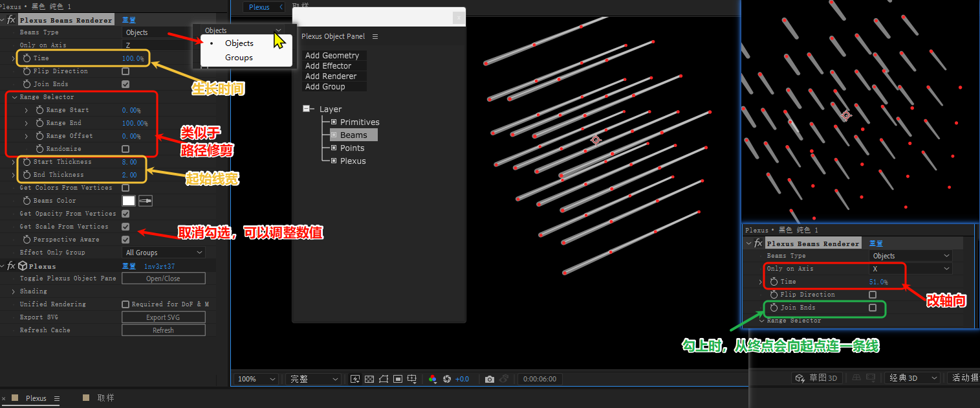Click the Randomize stopwatch icon
Screen dimensions: 980x408
39,149
